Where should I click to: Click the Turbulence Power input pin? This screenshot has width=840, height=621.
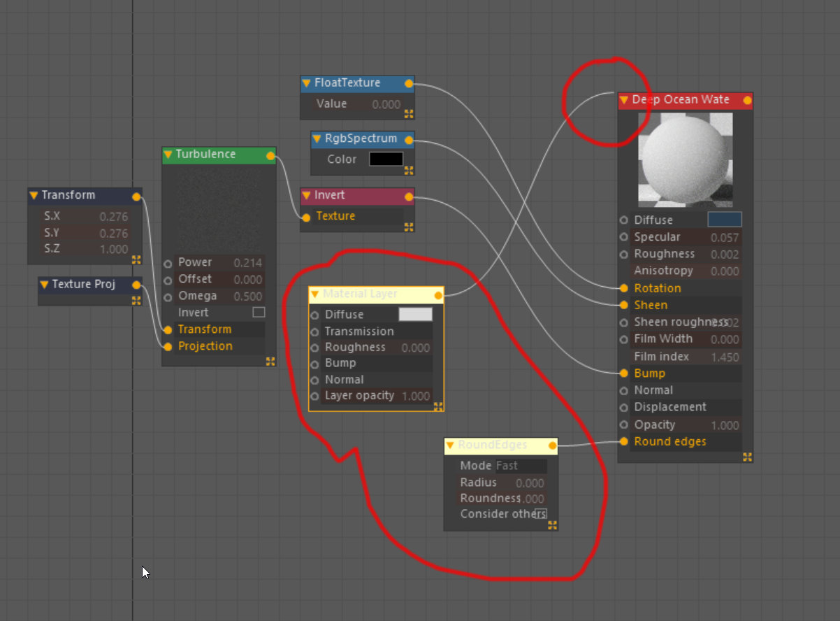[x=168, y=264]
